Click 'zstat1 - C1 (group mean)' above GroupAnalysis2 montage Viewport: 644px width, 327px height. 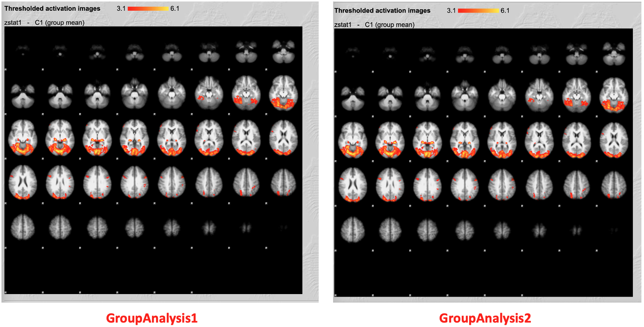point(374,25)
